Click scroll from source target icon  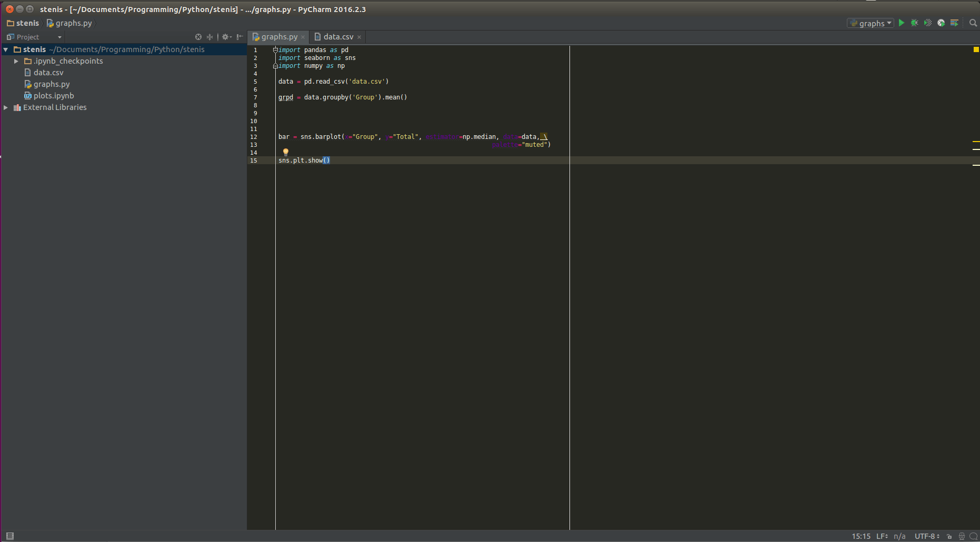(198, 37)
